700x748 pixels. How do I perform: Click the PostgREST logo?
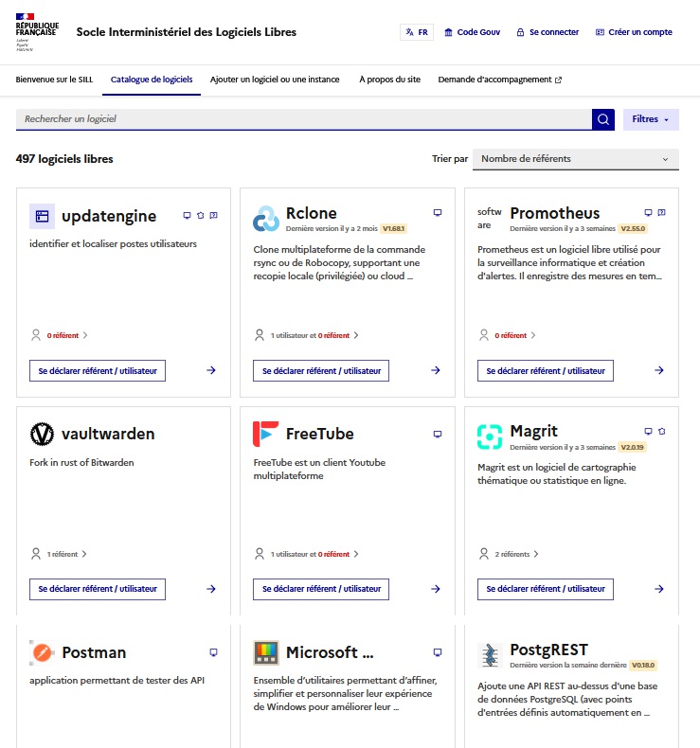pyautogui.click(x=490, y=655)
